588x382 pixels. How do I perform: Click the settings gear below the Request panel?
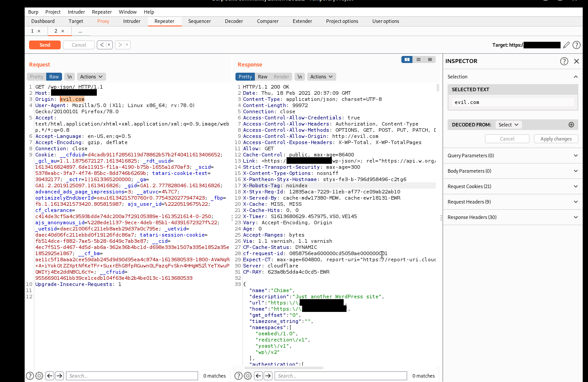point(39,375)
